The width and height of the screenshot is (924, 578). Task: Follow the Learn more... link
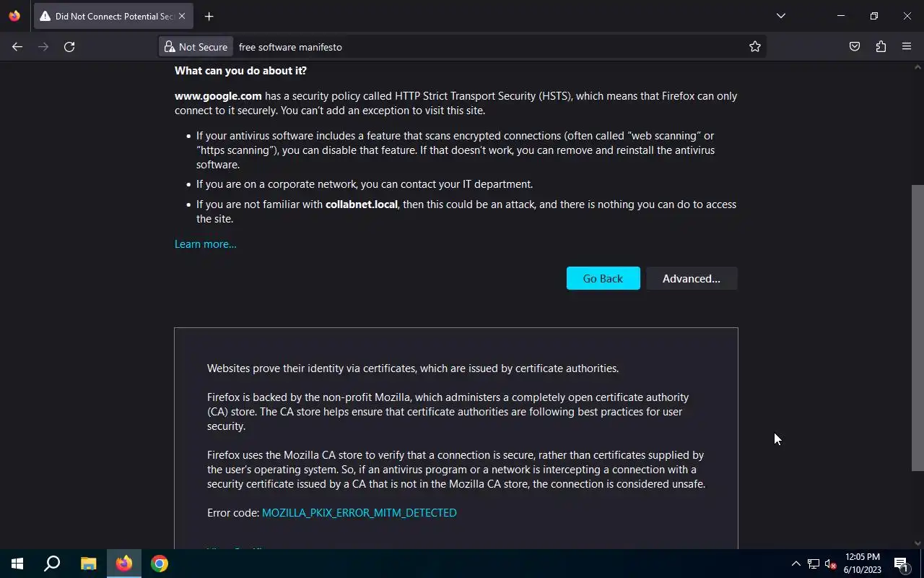[x=206, y=244]
